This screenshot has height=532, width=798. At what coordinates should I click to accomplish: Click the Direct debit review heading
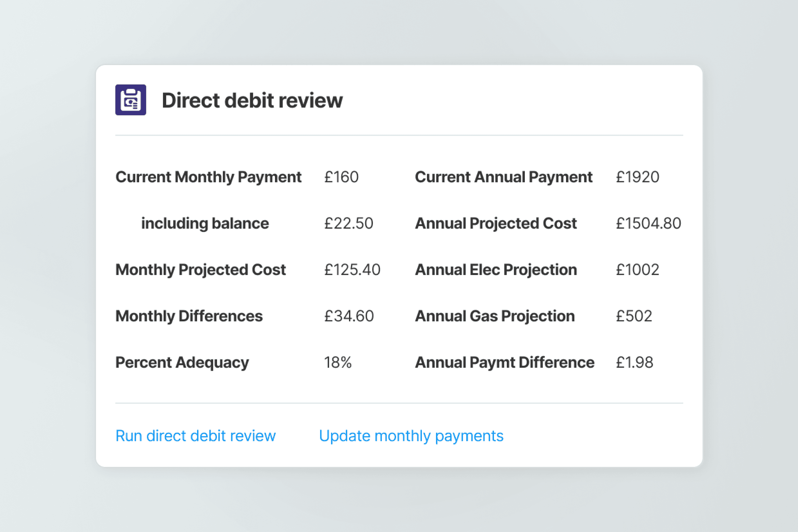[252, 101]
